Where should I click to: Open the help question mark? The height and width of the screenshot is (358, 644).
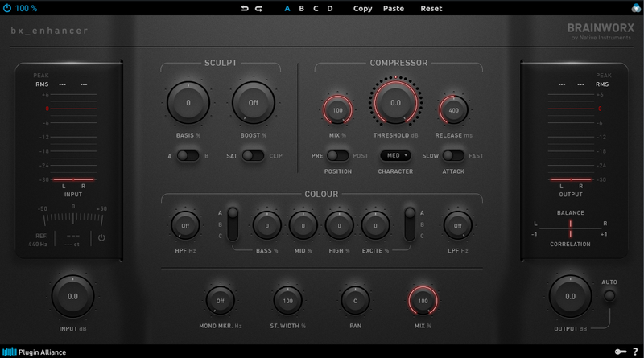635,352
